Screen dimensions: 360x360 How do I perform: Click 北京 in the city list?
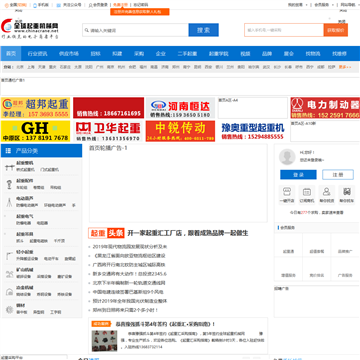20,67
